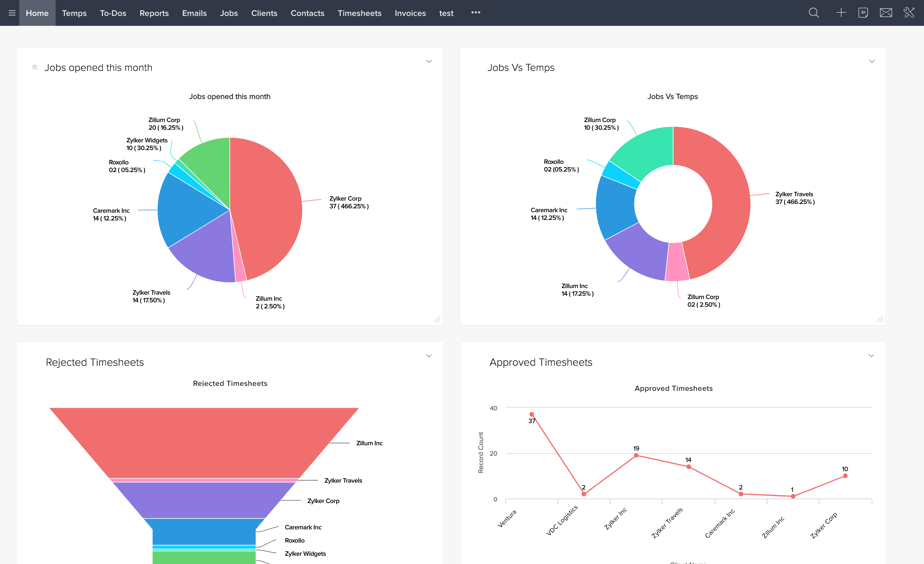Star the Jobs opened this month widget
924x564 pixels.
tap(34, 67)
